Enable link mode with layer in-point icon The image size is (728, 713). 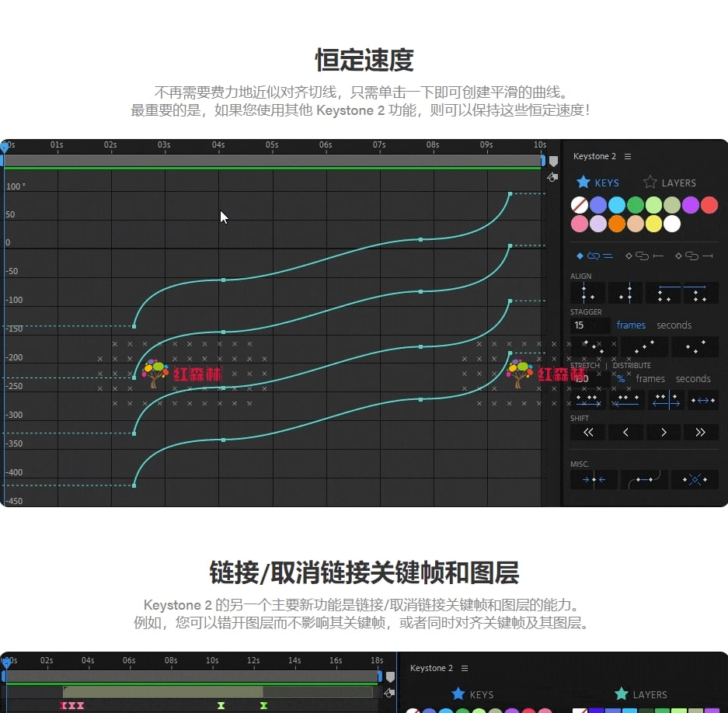[x=644, y=256]
